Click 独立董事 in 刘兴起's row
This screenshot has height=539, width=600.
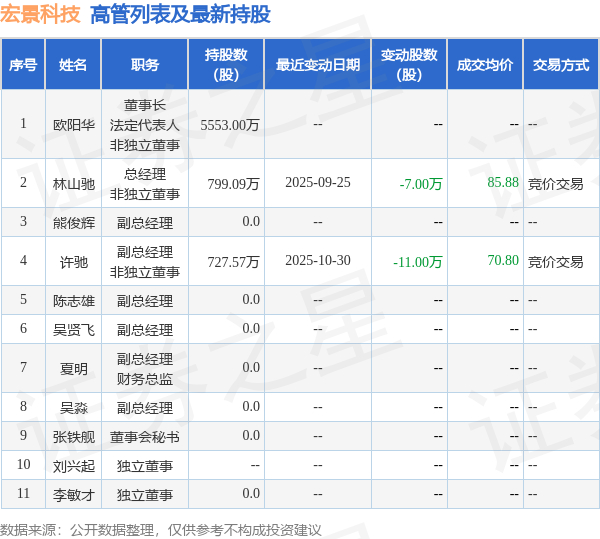[x=145, y=466]
